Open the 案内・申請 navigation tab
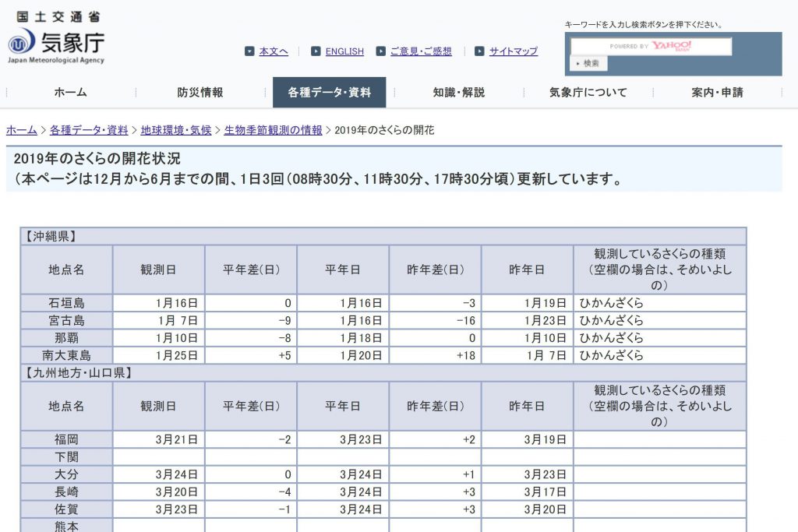The image size is (798, 532). (718, 93)
